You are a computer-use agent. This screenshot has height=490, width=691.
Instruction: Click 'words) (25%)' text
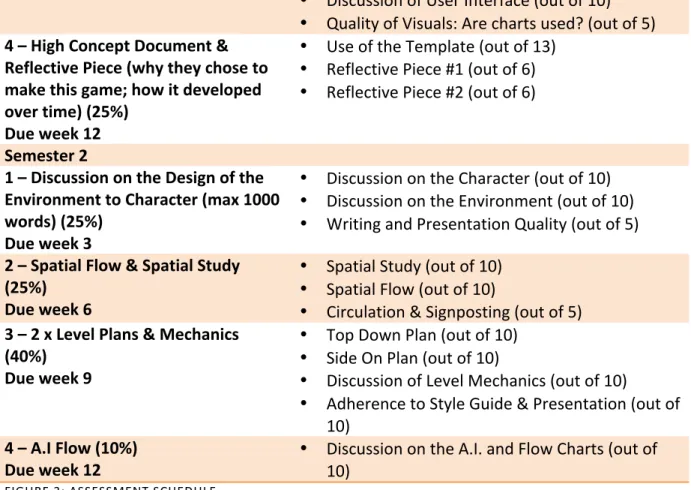coord(54,221)
